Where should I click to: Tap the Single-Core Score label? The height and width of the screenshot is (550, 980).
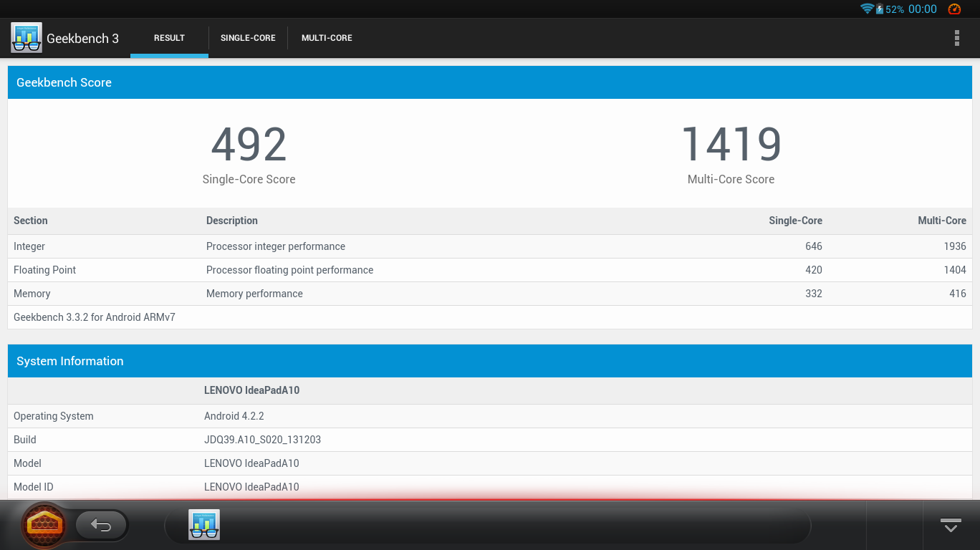249,180
